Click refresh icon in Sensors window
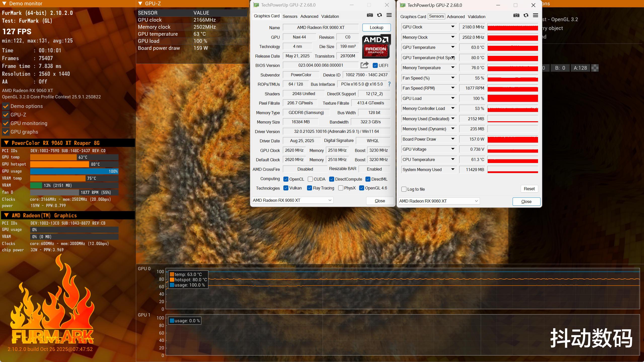Image resolution: width=644 pixels, height=362 pixels. point(526,15)
